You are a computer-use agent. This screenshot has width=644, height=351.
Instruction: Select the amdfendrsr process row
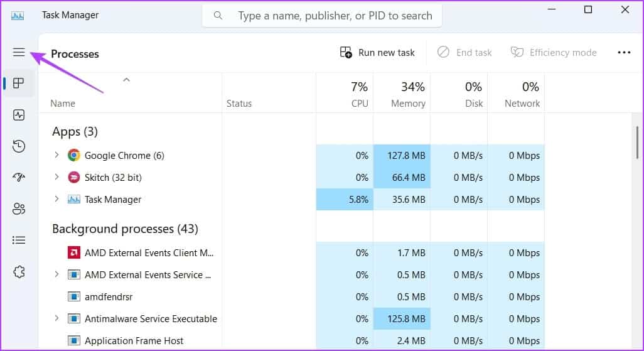292,297
